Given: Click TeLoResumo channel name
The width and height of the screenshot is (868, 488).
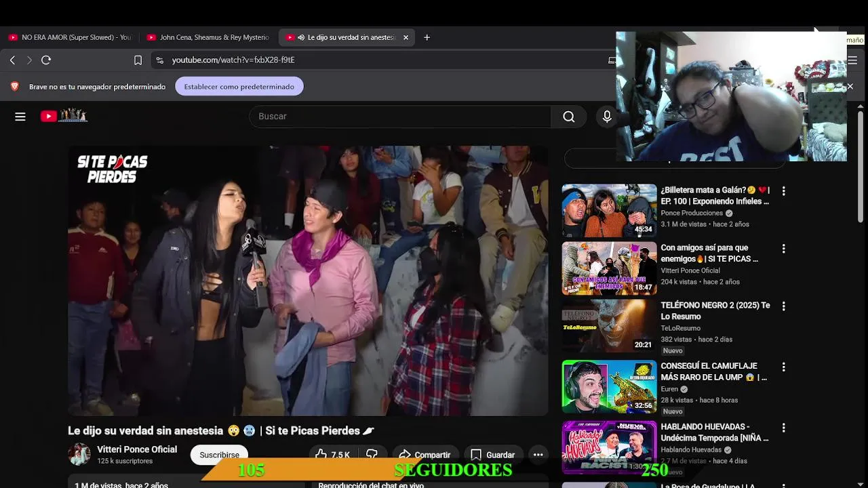Looking at the screenshot, I should 681,328.
